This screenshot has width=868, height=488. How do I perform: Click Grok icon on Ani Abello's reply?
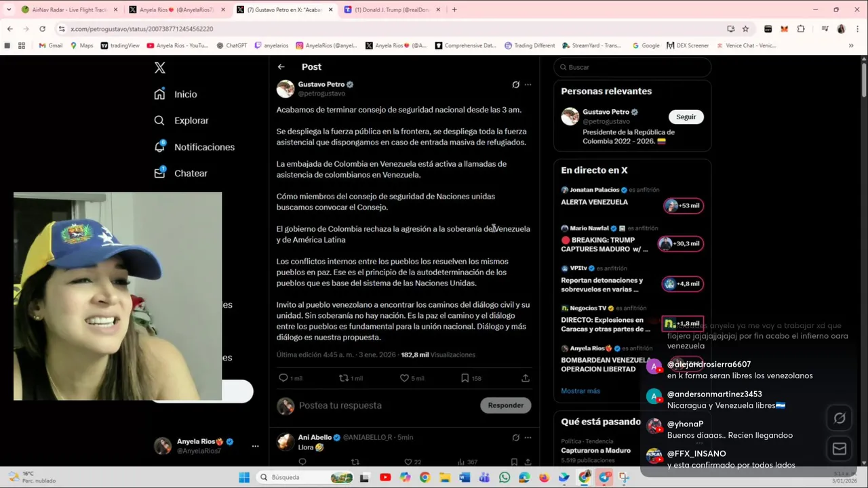click(x=515, y=438)
